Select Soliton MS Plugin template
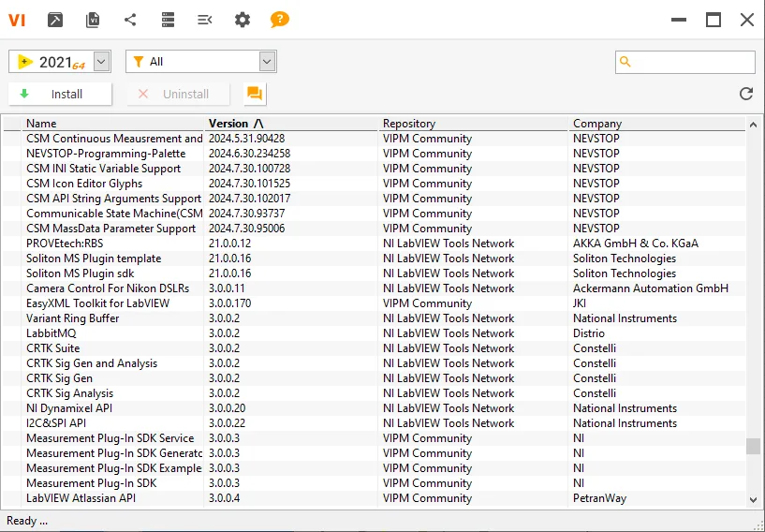 (x=375, y=259)
